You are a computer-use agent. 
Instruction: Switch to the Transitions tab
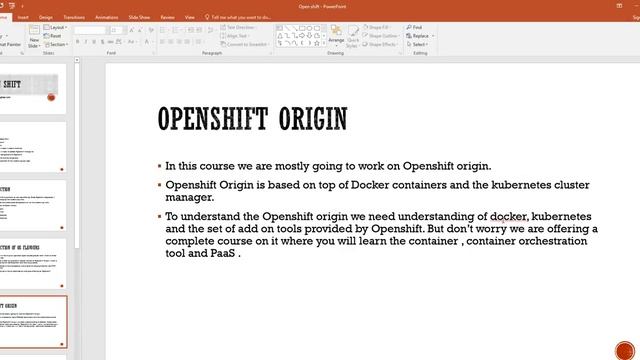coord(74,18)
